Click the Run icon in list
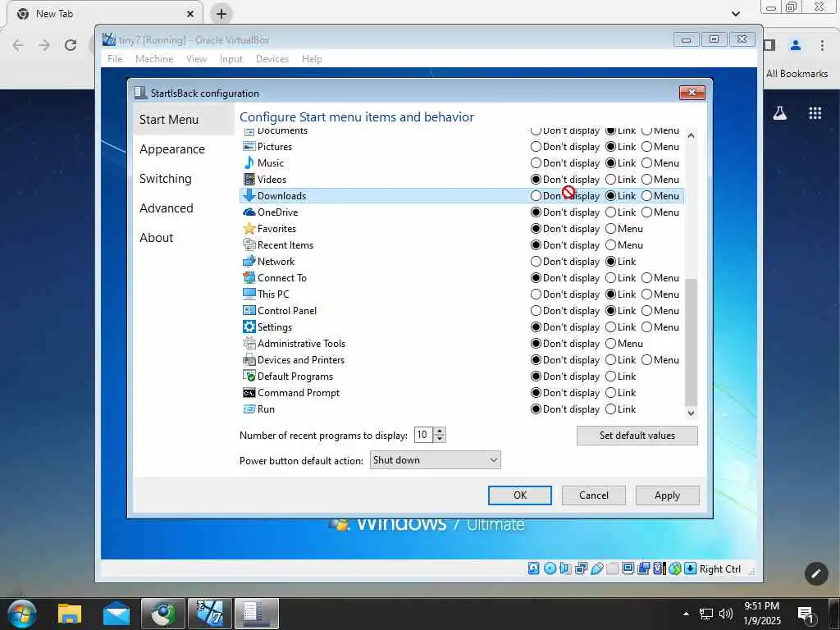 (x=249, y=409)
